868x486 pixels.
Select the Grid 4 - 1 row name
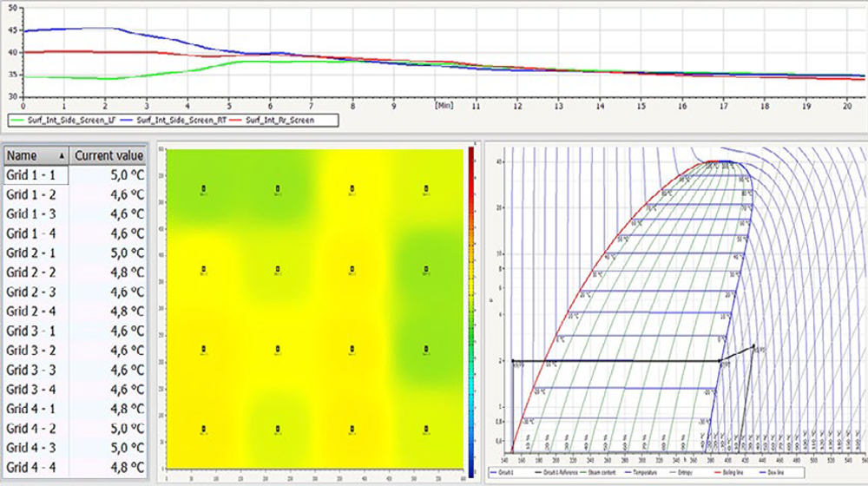pyautogui.click(x=31, y=409)
